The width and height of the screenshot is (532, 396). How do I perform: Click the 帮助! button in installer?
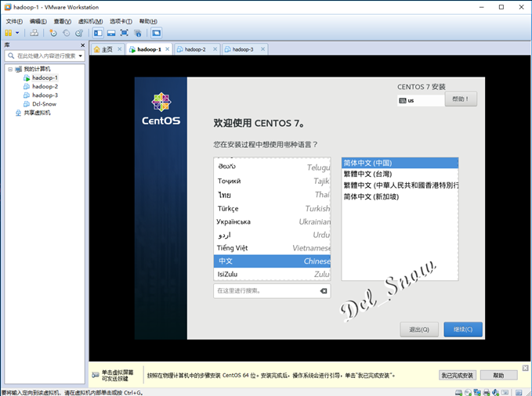point(461,99)
